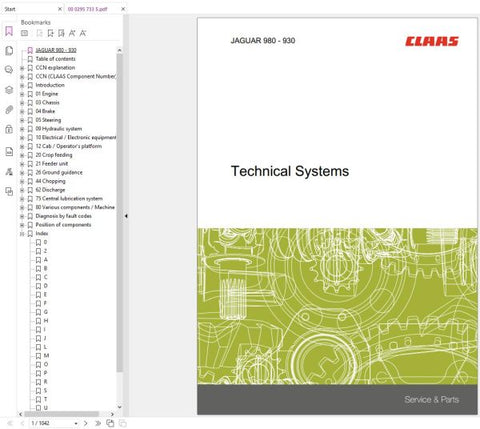
Task: Go to next page arrow
Action: [86, 423]
